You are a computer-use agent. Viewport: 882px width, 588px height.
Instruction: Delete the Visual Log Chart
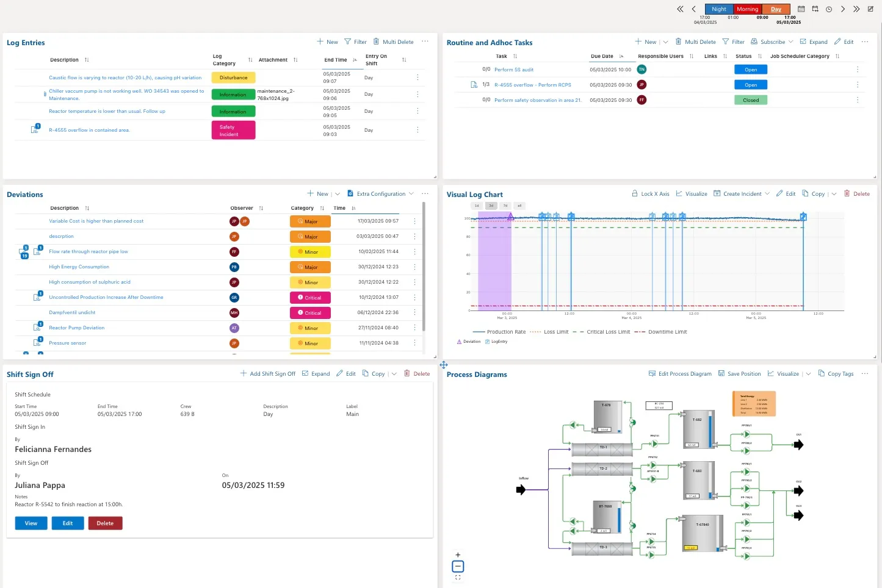857,194
